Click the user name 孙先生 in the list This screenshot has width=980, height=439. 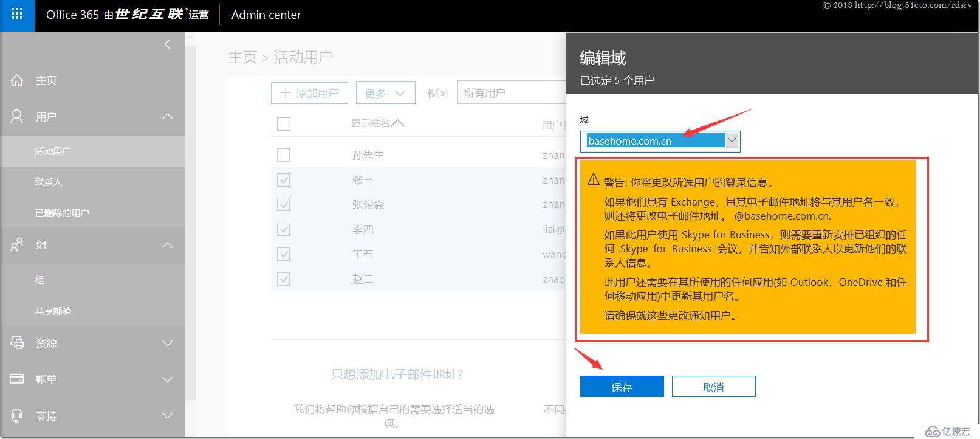(x=368, y=155)
